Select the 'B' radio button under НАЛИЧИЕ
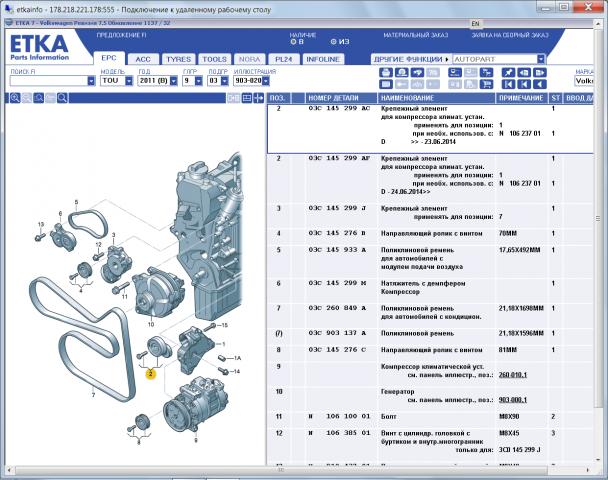Image resolution: width=608 pixels, height=480 pixels. point(294,41)
